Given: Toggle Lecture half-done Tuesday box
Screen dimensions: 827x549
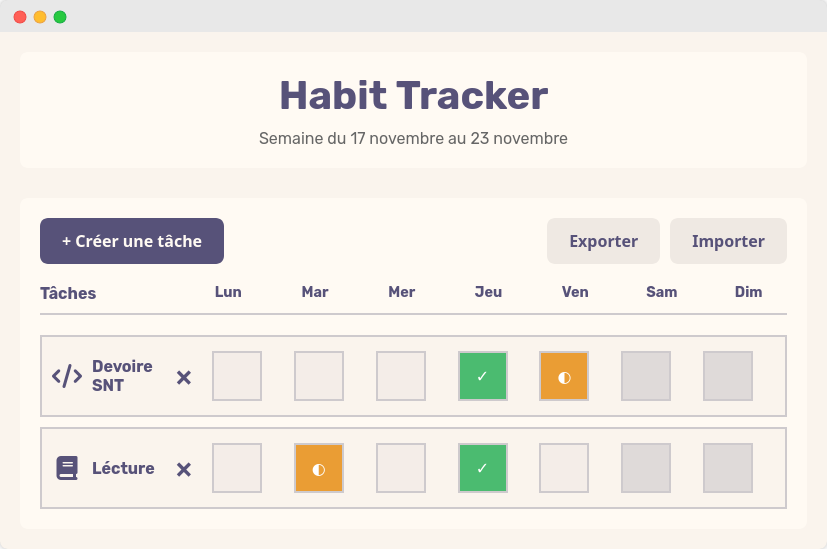Looking at the screenshot, I should (x=319, y=468).
